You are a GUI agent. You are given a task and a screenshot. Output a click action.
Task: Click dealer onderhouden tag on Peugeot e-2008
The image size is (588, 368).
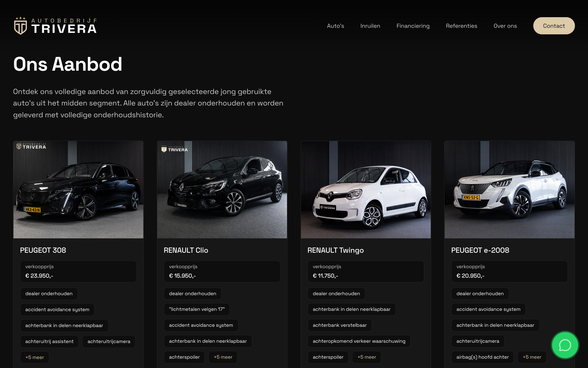click(480, 294)
